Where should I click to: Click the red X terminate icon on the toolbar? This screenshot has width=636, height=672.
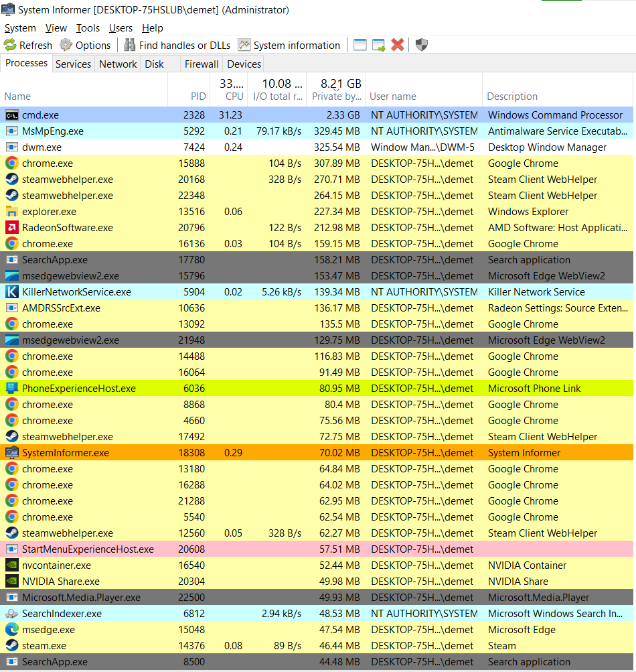point(396,45)
